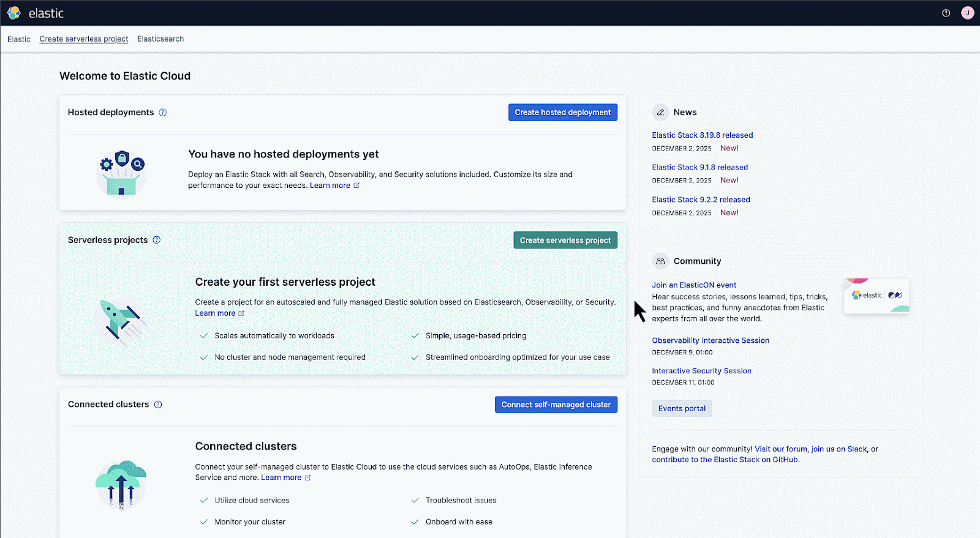Click join us on Slack link
Screen dimensions: 980x538
pyautogui.click(x=839, y=449)
